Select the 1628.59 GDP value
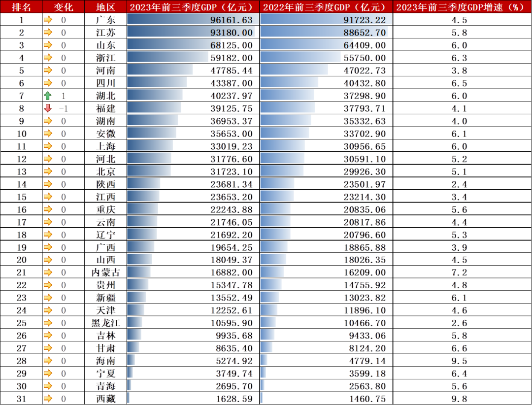This screenshot has width=532, height=405. coord(234,399)
